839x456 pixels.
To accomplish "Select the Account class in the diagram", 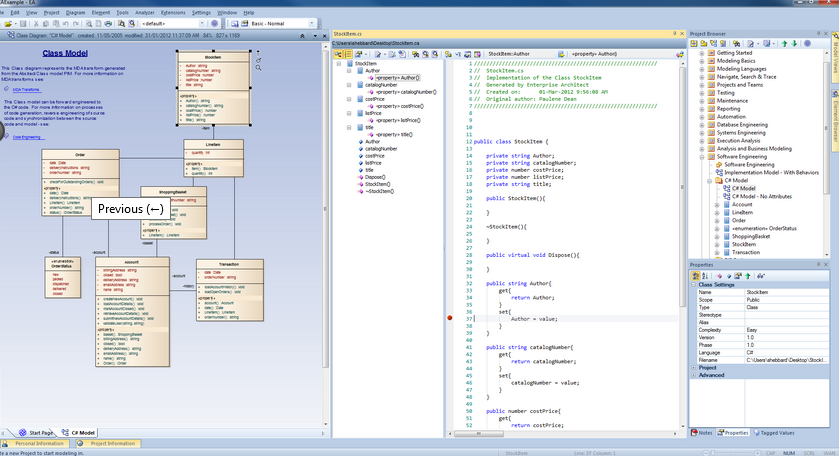I will [x=133, y=312].
